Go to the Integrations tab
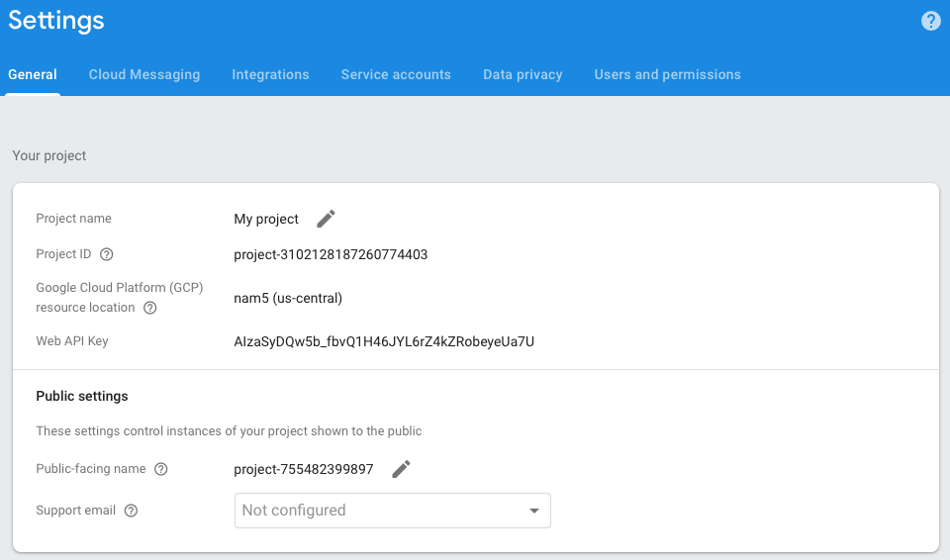 click(270, 74)
